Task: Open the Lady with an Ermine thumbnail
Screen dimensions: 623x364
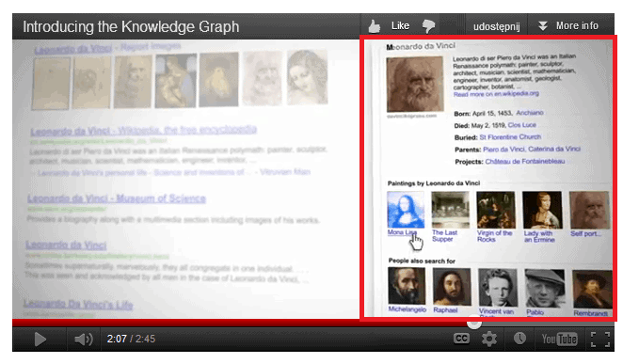Action: [542, 210]
